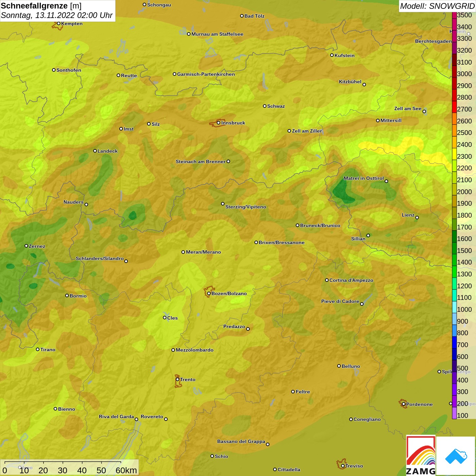The width and height of the screenshot is (476, 476).
Task: Click the 'Bassano del Grappa' map label
Action: 241,441
